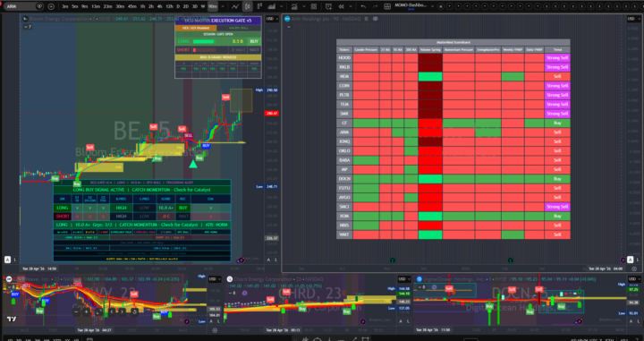
Task: Click the TradingView logo in CRWV pane
Action: tap(11, 320)
